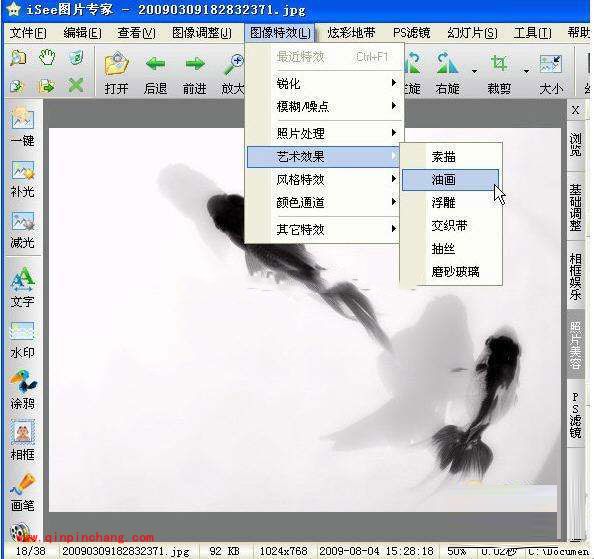The width and height of the screenshot is (594, 559).
Task: Expand dropdown arrow next to 右旋
Action: coord(474,71)
